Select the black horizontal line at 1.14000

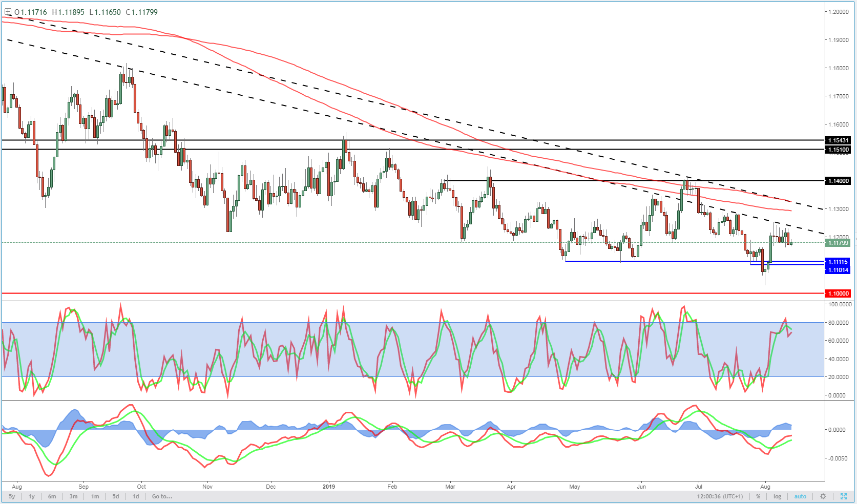pos(635,180)
